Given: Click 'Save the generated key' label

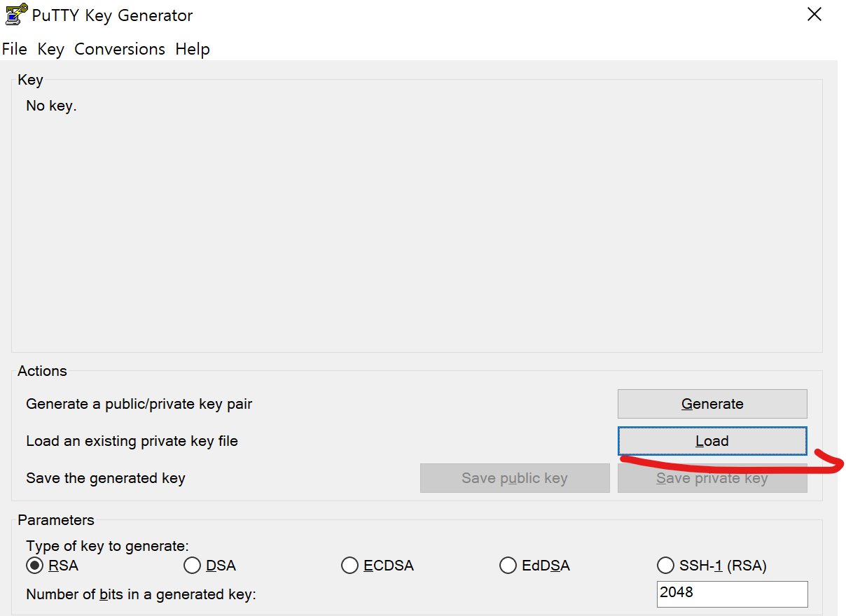Looking at the screenshot, I should tap(105, 478).
